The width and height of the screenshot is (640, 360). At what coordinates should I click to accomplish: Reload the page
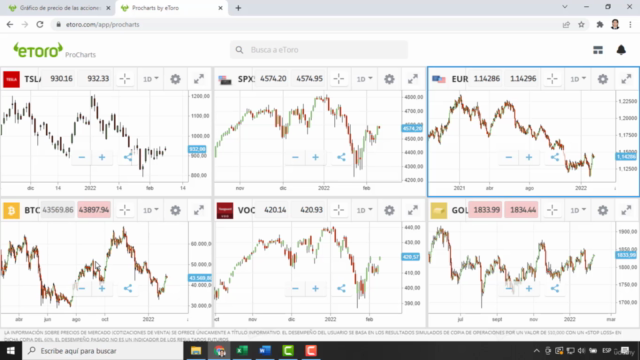click(40, 24)
